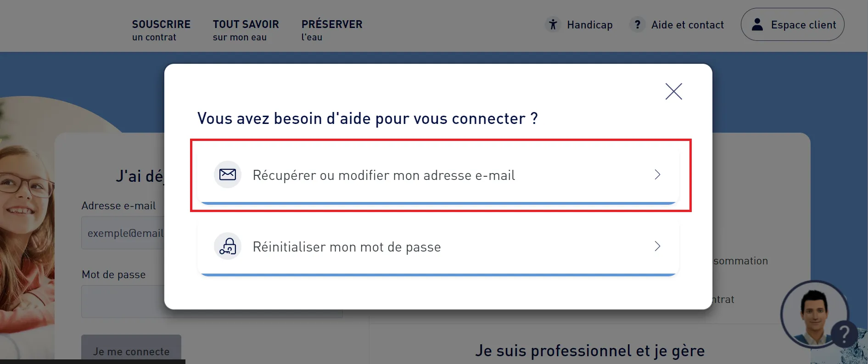Click the padlock password reset icon
This screenshot has height=364, width=868.
(x=228, y=246)
